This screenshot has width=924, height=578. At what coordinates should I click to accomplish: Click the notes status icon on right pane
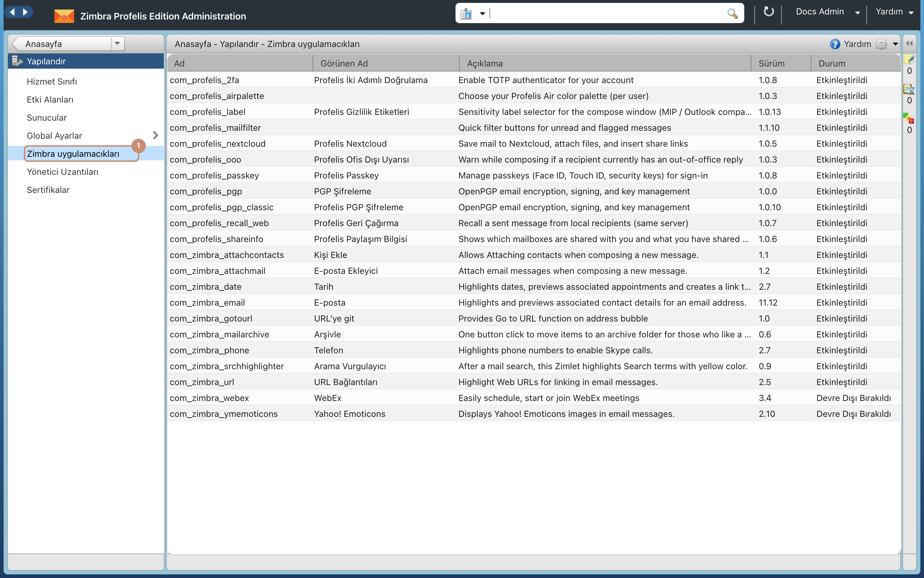(x=909, y=59)
